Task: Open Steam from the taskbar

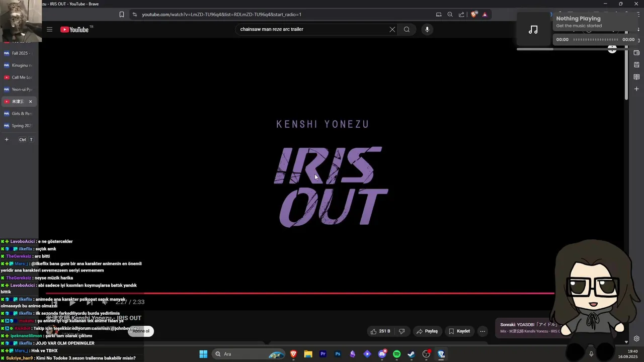Action: click(x=412, y=354)
